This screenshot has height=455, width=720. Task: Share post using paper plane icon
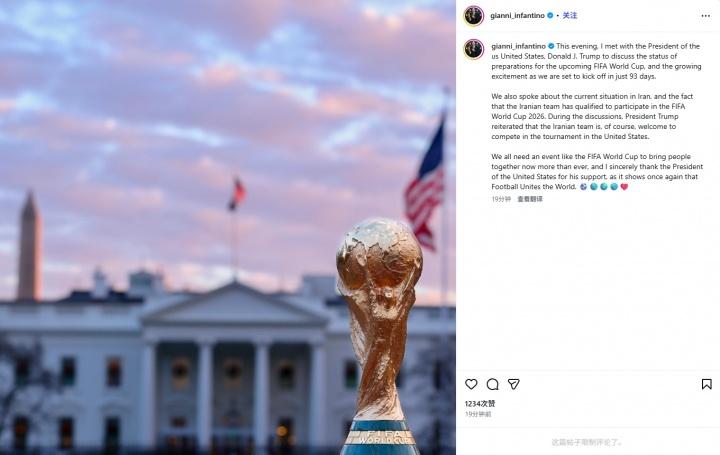click(x=513, y=384)
